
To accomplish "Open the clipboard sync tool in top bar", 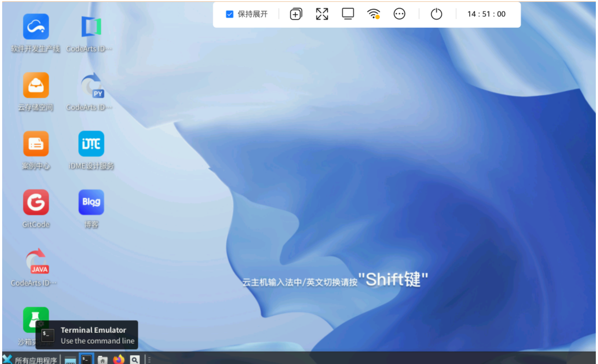I will 296,13.
